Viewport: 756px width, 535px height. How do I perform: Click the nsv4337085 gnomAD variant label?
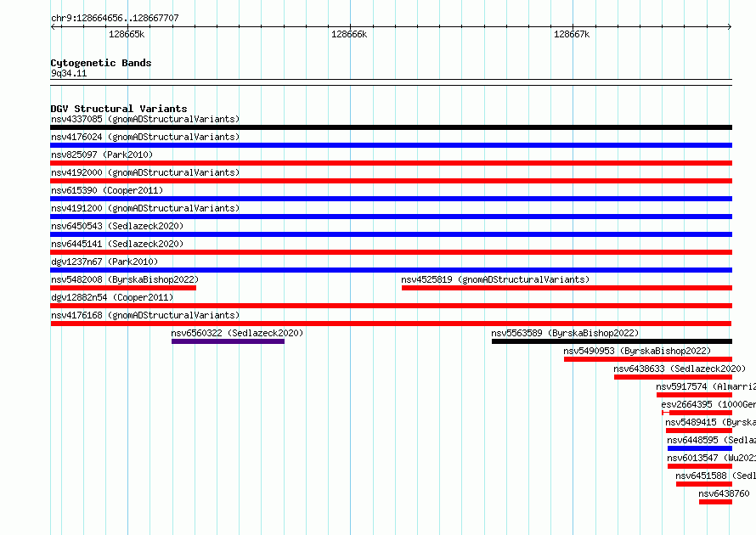(145, 119)
